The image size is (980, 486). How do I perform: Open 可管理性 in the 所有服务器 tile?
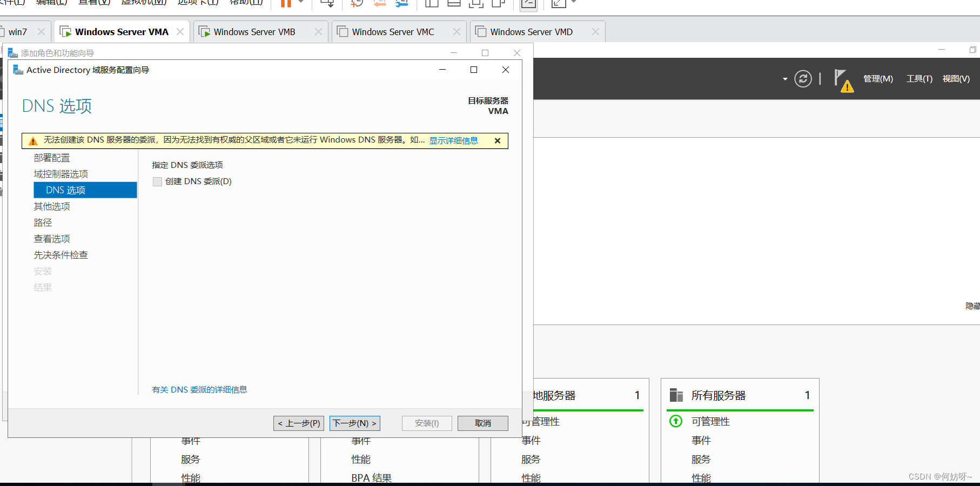pyautogui.click(x=710, y=422)
